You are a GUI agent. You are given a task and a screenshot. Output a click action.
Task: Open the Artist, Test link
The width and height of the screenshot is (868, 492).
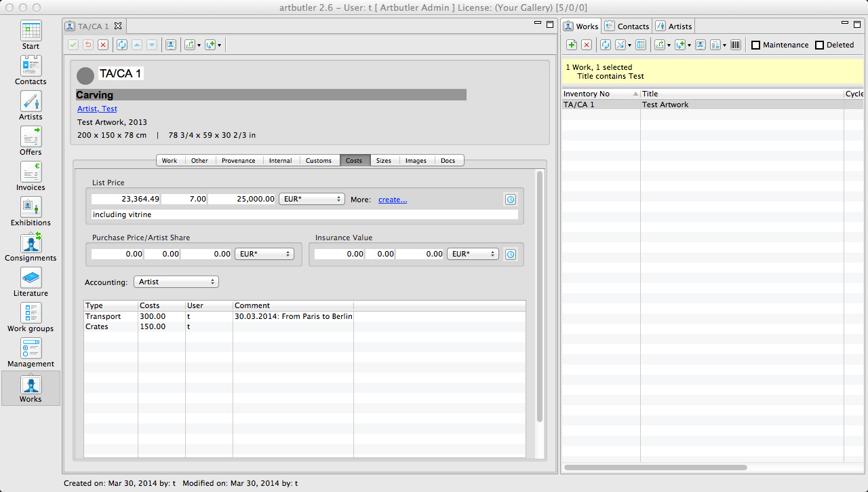tap(97, 109)
